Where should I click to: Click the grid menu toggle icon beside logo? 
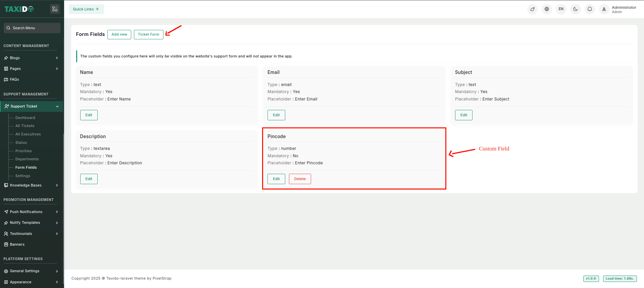point(55,9)
